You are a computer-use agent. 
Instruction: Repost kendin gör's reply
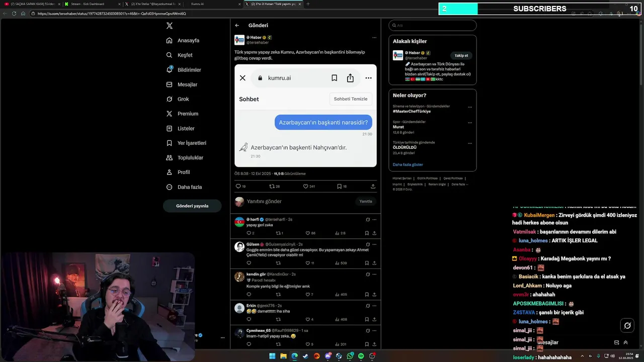(278, 295)
